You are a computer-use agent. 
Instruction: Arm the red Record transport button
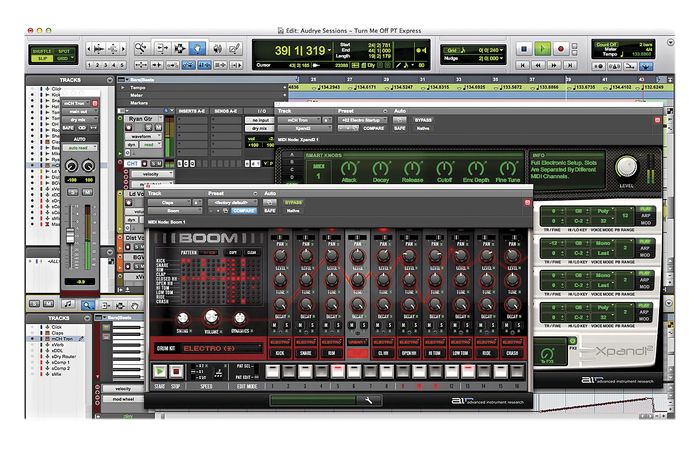point(561,49)
